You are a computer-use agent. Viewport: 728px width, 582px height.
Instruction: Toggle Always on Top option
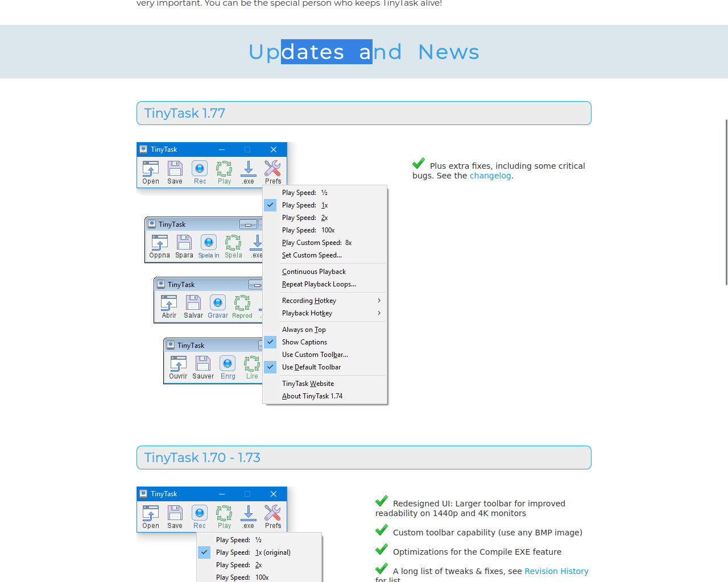coord(325,330)
